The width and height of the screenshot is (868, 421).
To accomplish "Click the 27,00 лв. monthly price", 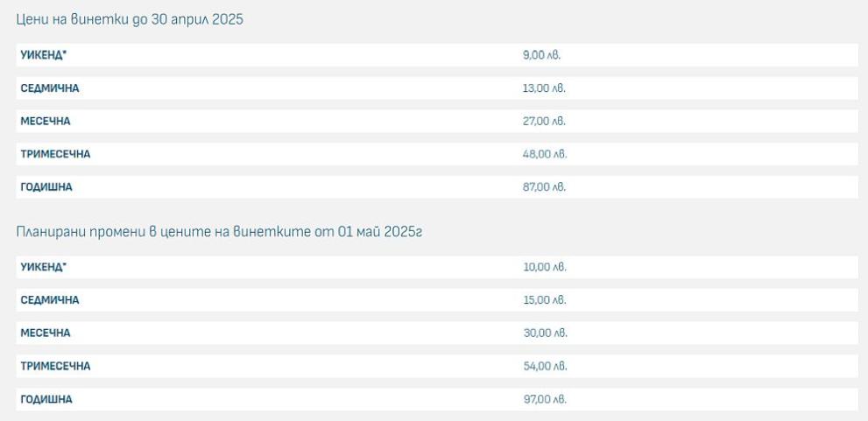I will [x=544, y=121].
